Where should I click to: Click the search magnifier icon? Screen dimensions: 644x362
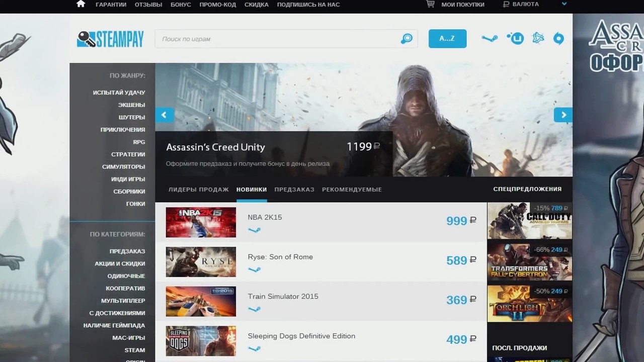point(406,39)
